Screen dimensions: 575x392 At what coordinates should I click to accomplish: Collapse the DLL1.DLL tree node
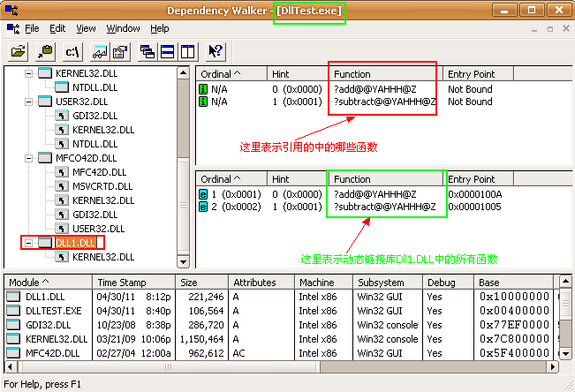(28, 243)
